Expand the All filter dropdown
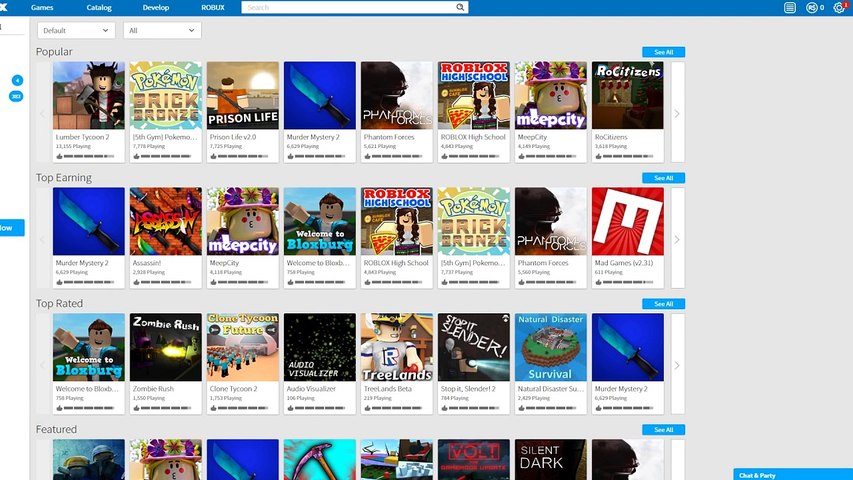853x480 pixels. point(162,30)
